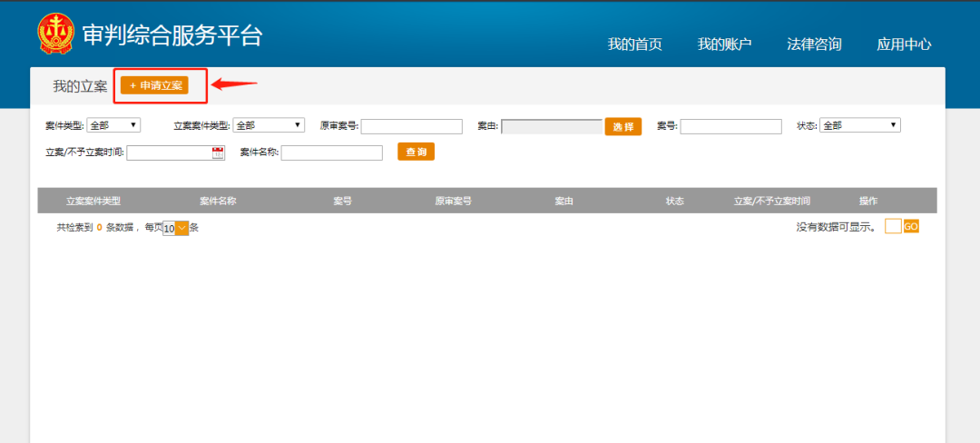Click the page number box beside GO
This screenshot has height=443, width=980.
point(893,226)
